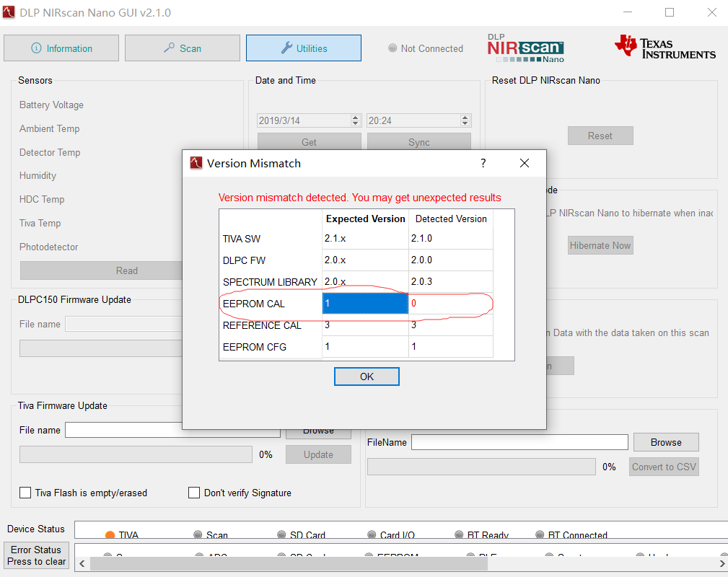
Task: Click the BT Ready status indicator
Action: pyautogui.click(x=459, y=535)
